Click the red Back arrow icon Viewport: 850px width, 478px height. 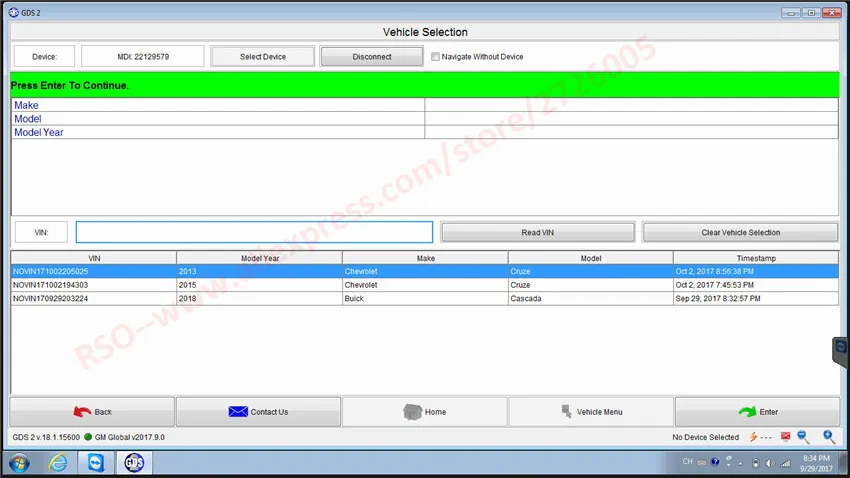pyautogui.click(x=82, y=412)
